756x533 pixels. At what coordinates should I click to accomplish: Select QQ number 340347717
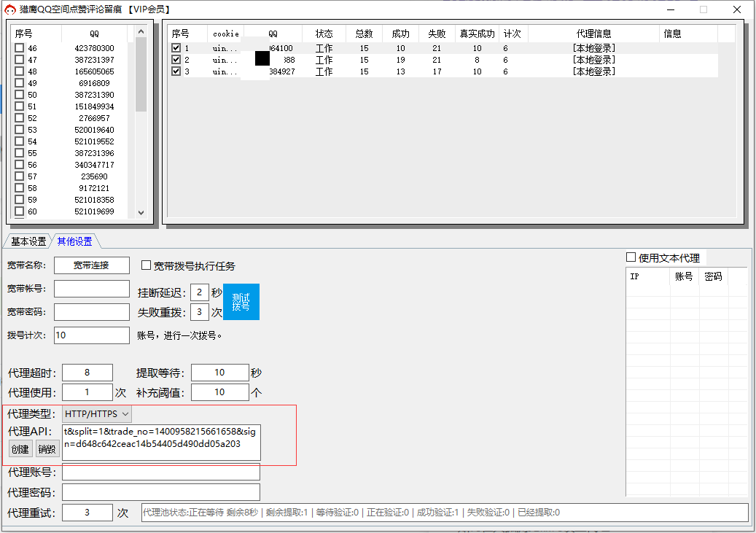95,165
